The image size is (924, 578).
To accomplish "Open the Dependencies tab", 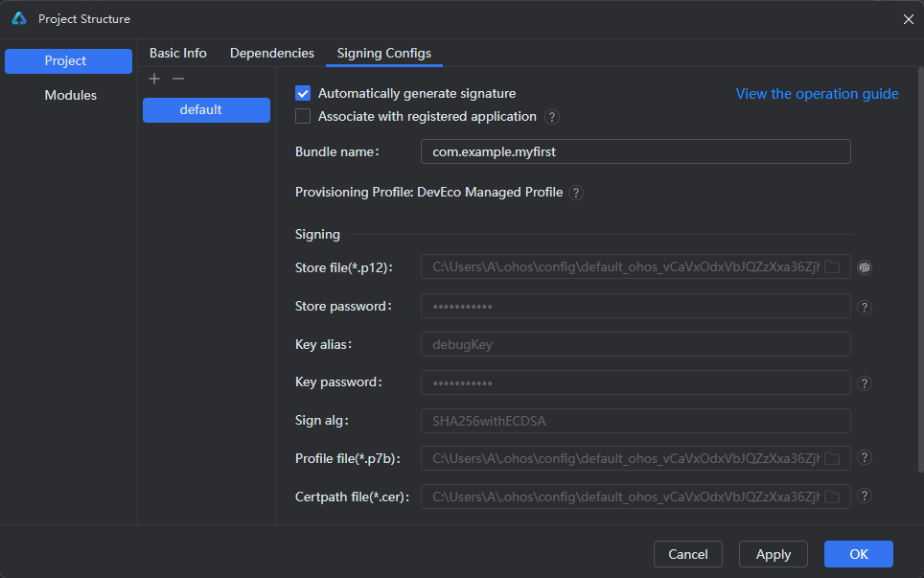I will (272, 54).
